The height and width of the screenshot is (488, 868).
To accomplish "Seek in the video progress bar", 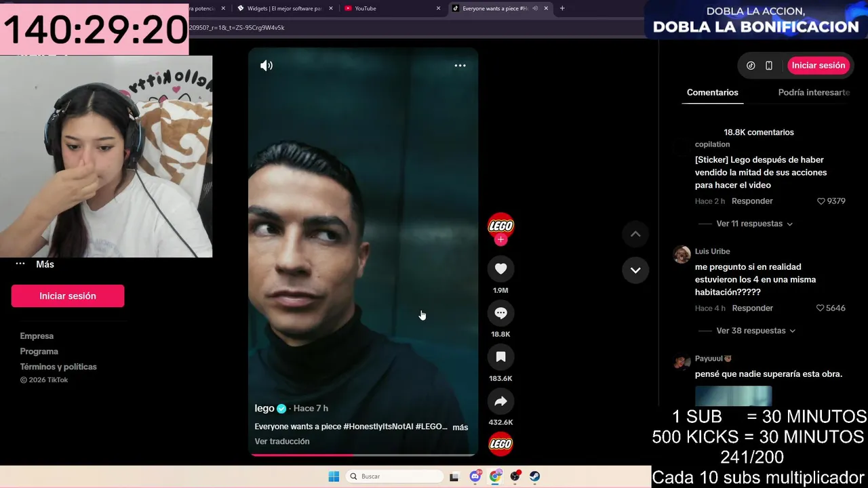I will click(x=363, y=455).
